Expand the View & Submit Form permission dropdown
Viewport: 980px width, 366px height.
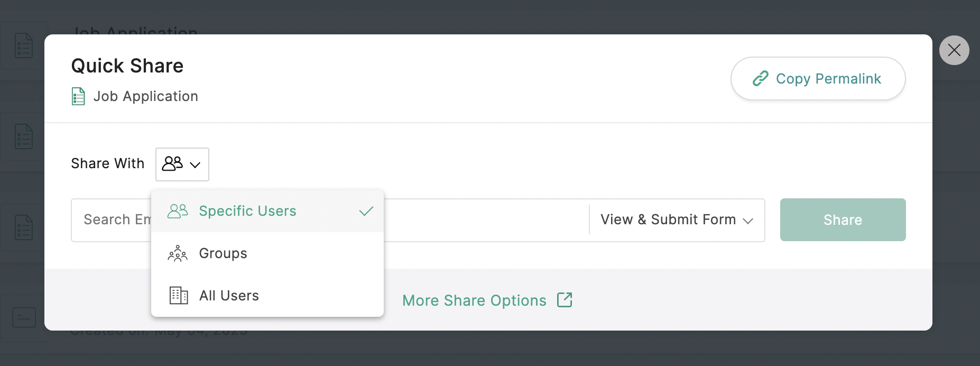coord(677,220)
